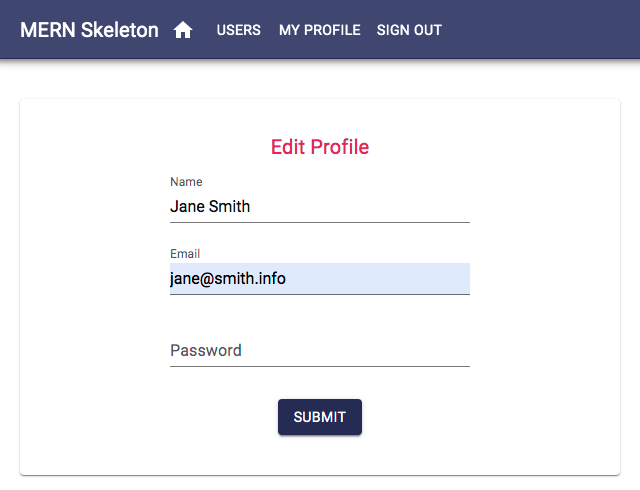Place cursor in the Jane Smith text

click(x=210, y=207)
